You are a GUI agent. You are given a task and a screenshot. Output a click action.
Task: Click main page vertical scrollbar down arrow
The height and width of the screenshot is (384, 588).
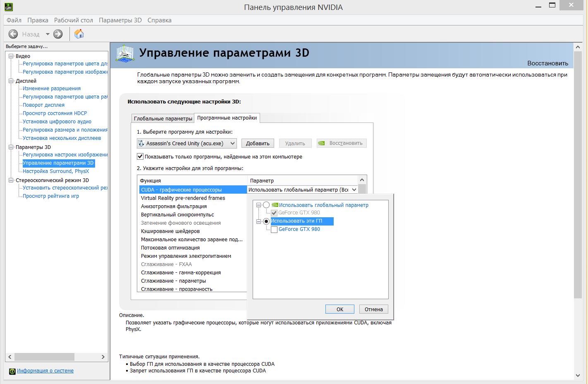(x=578, y=375)
